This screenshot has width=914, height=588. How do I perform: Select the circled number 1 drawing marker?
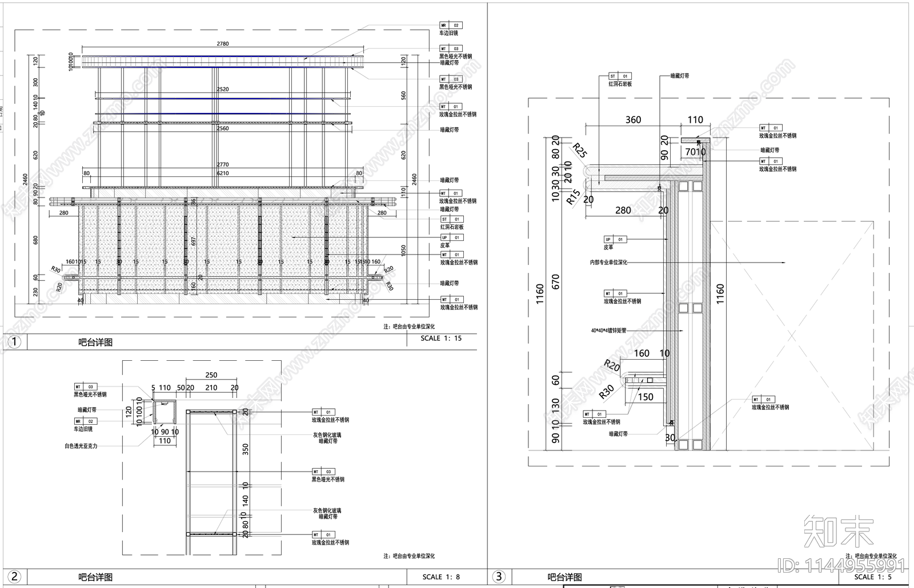coord(14,342)
